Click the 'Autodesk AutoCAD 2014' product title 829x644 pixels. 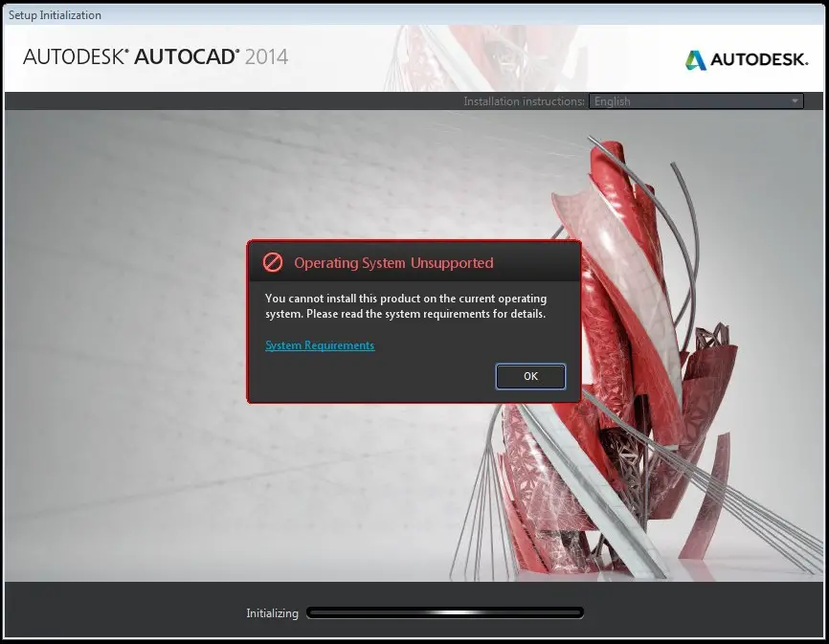pos(155,56)
